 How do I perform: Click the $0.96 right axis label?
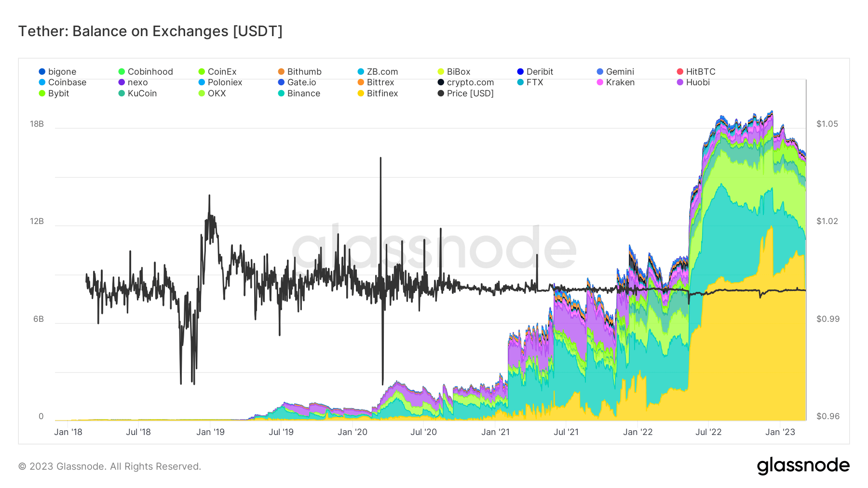point(827,416)
